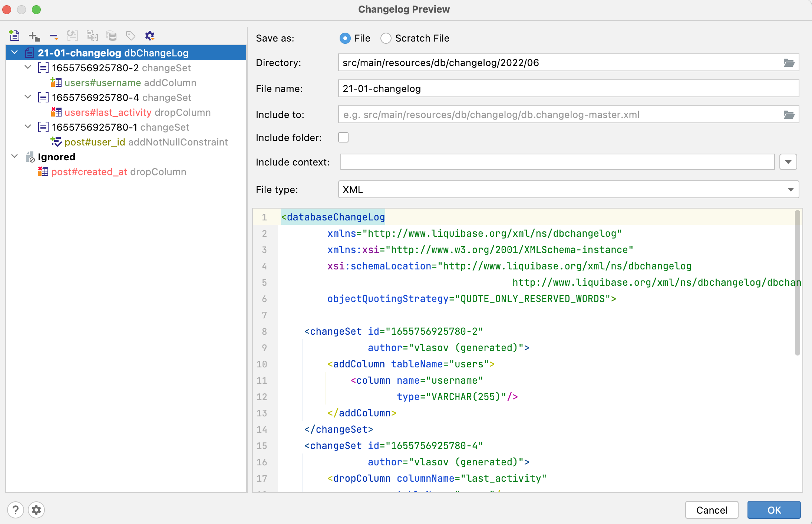Viewport: 812px width, 524px height.
Task: Click the help question mark icon
Action: 16,510
